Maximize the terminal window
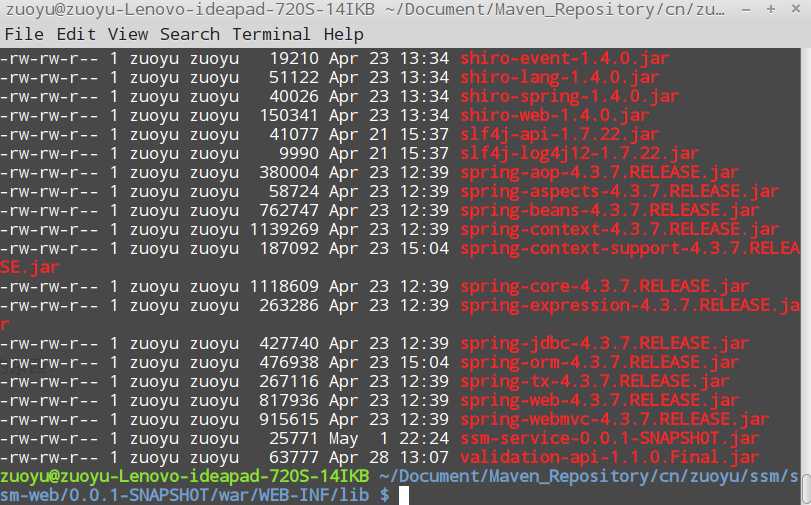 (771, 9)
